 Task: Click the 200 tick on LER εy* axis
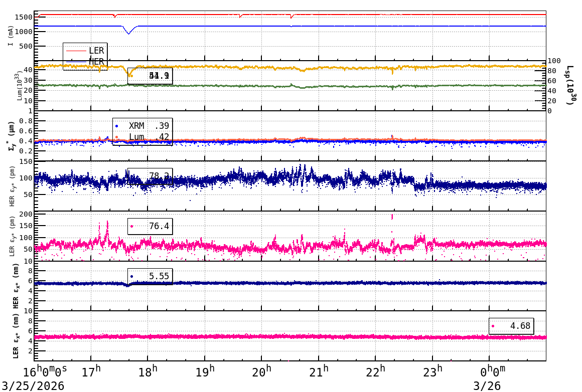coord(26,215)
